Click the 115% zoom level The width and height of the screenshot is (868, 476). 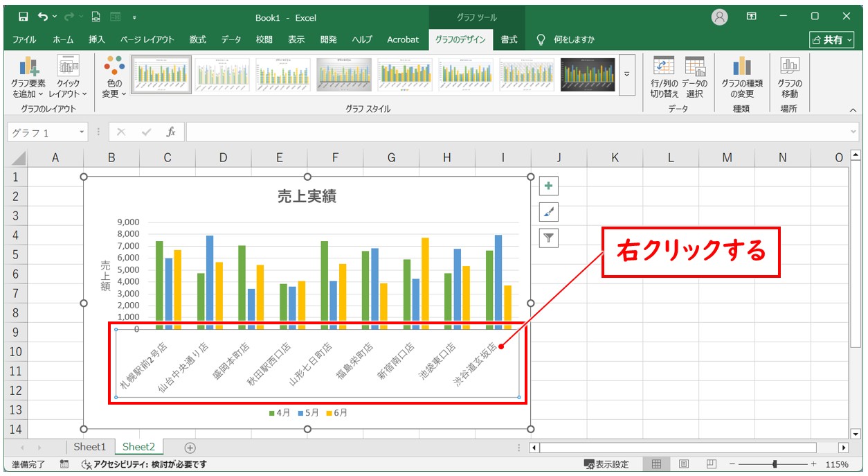pyautogui.click(x=837, y=464)
